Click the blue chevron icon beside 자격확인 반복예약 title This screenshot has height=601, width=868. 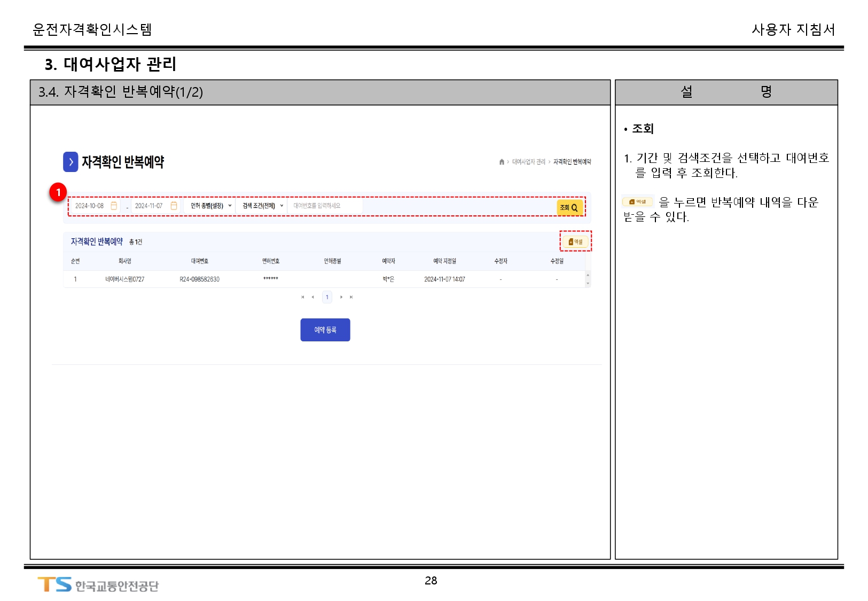(x=71, y=162)
